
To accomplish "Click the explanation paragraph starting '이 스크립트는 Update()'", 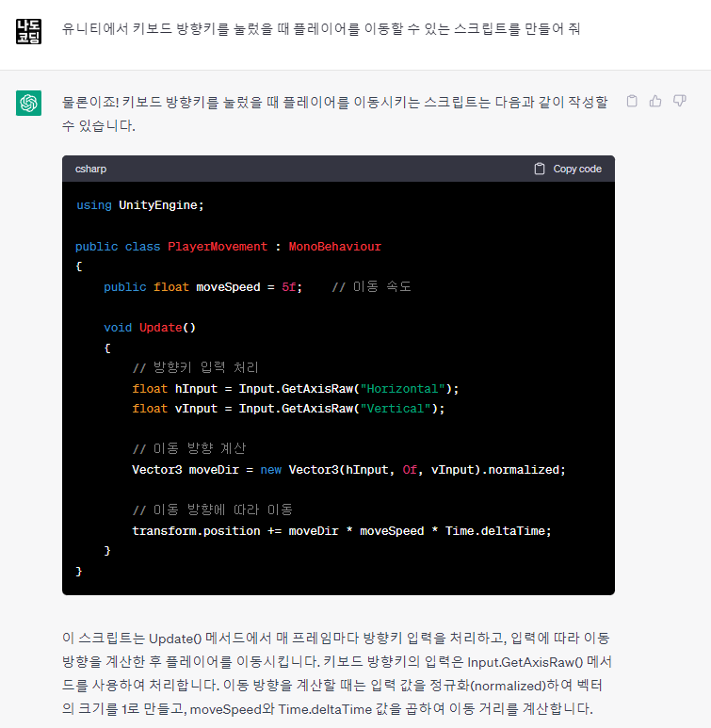I will click(337, 673).
